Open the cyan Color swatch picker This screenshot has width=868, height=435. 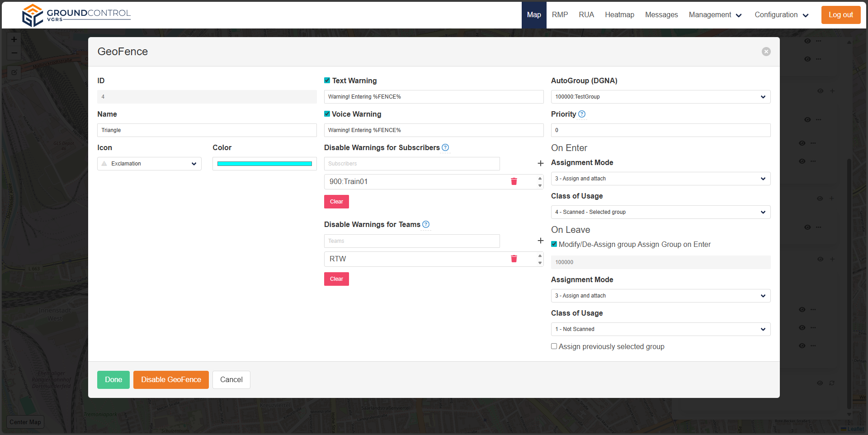point(264,164)
